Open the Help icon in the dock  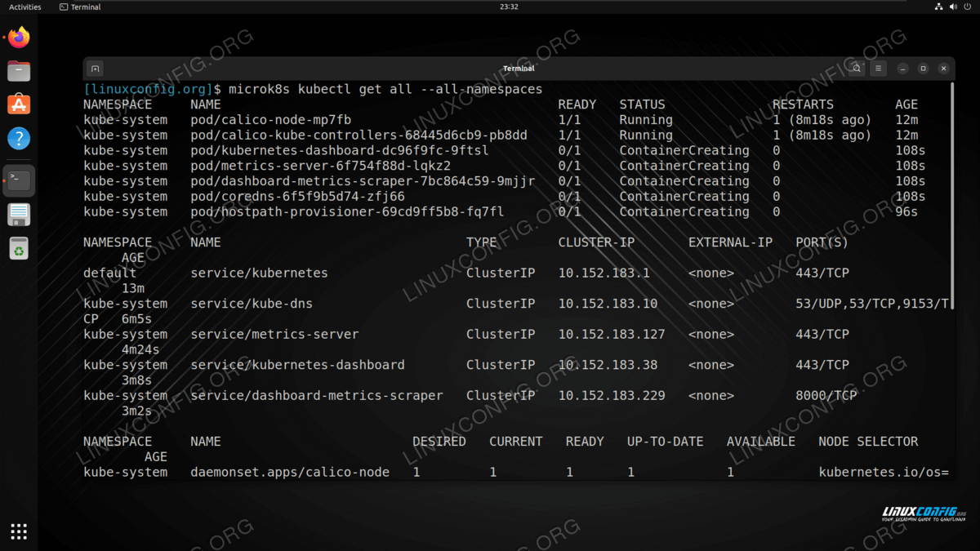[19, 138]
